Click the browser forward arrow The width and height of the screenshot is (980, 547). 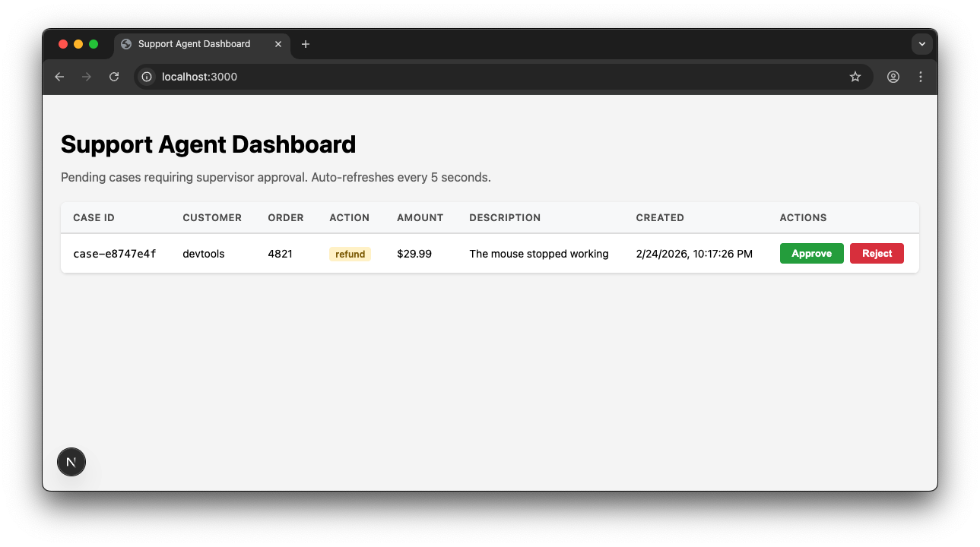(x=87, y=77)
